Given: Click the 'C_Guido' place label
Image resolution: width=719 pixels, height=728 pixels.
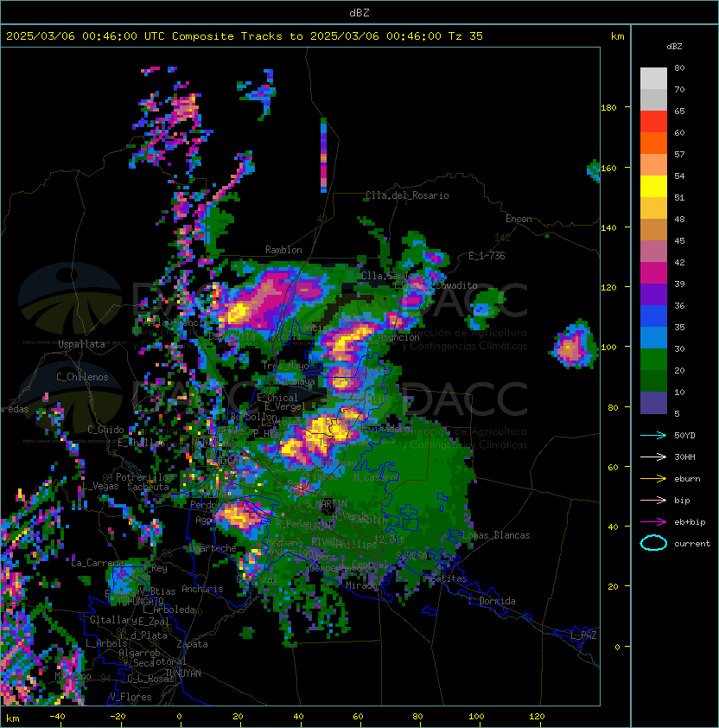Looking at the screenshot, I should (x=105, y=430).
